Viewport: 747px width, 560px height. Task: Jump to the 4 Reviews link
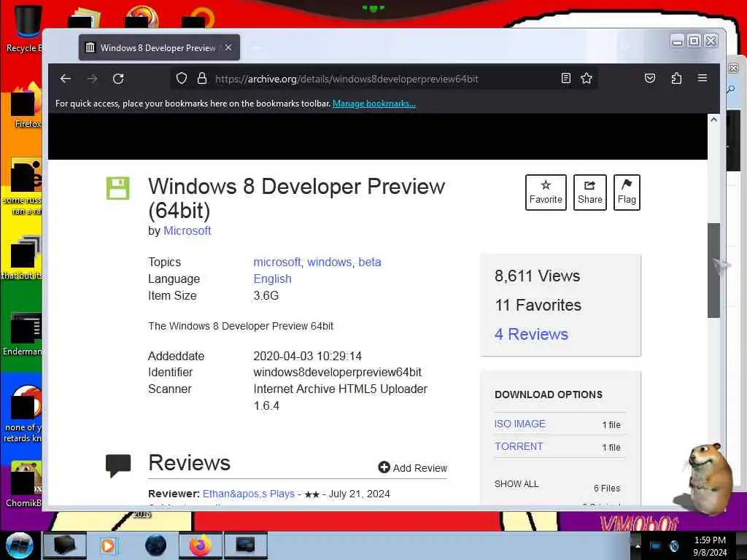[x=531, y=334]
